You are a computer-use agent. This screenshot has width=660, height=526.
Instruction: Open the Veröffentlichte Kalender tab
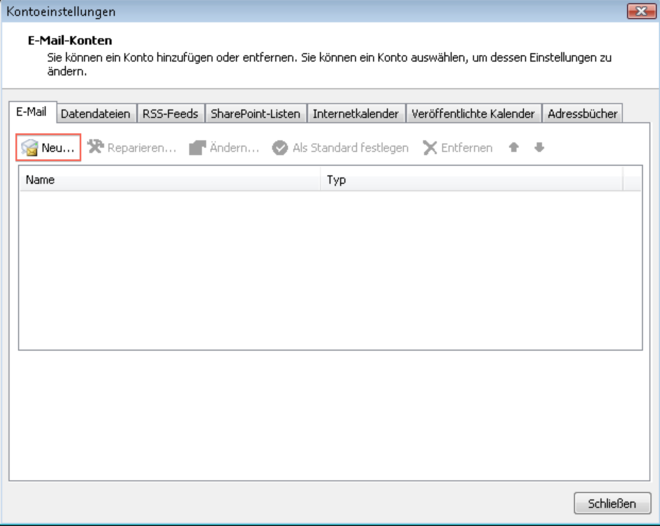click(473, 114)
